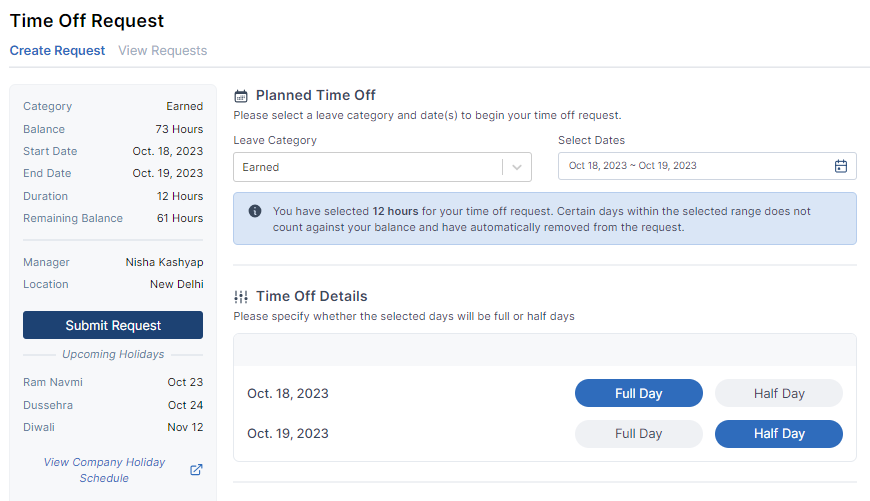Click the calendar icon in Select Dates field

click(x=841, y=166)
